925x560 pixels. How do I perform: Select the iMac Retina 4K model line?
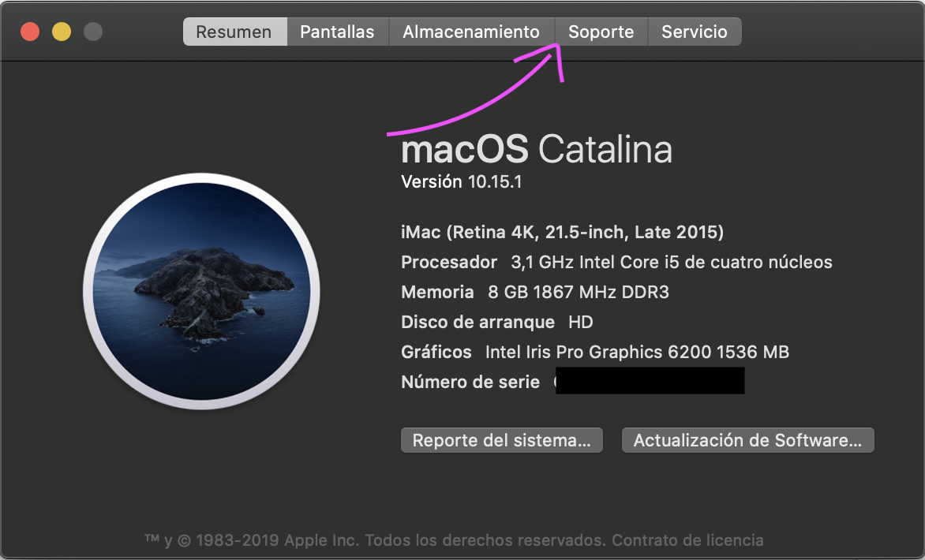pyautogui.click(x=563, y=233)
